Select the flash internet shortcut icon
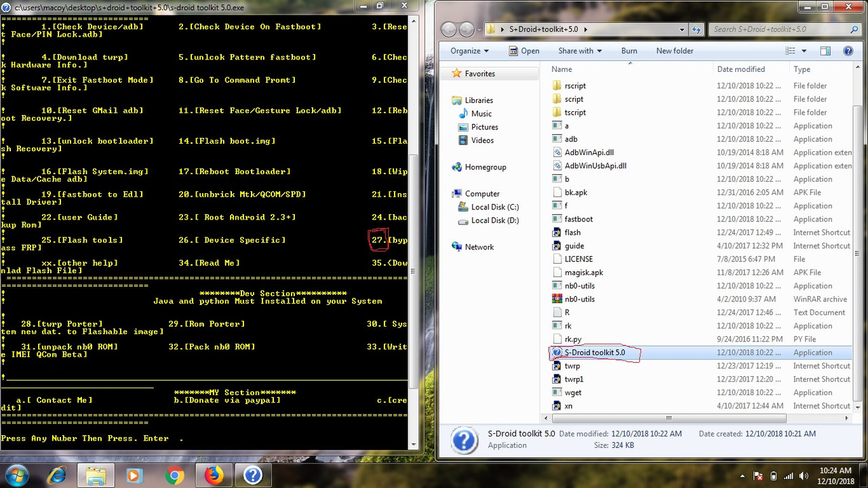 pyautogui.click(x=557, y=232)
